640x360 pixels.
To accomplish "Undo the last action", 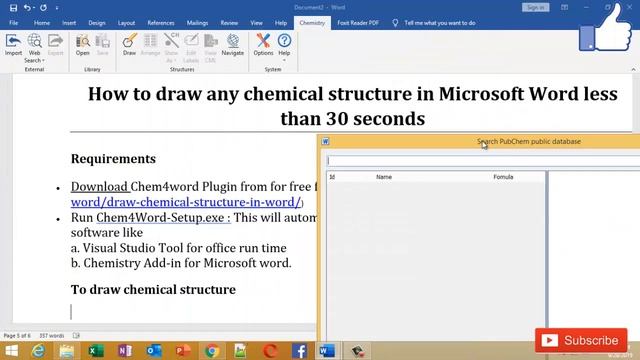I will click(27, 8).
